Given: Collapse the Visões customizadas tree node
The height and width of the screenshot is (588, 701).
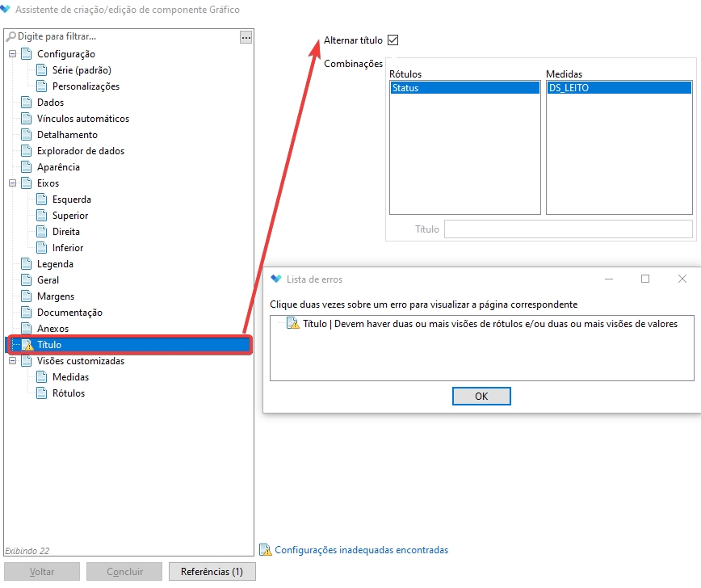Looking at the screenshot, I should point(12,361).
